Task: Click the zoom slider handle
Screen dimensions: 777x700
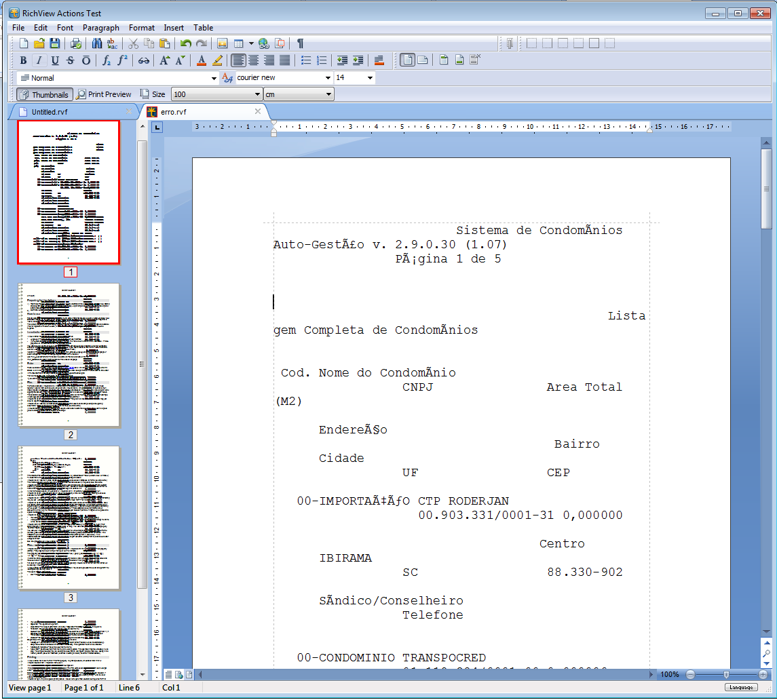Action: [727, 675]
